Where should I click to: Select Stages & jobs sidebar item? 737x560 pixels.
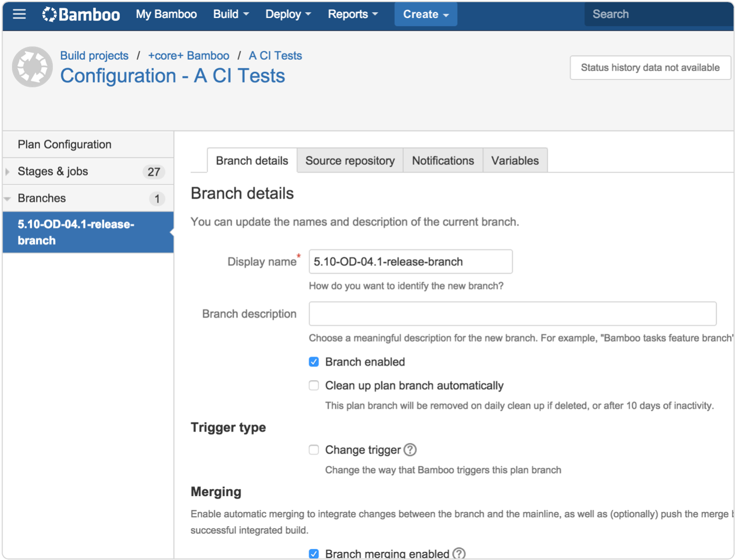coord(88,172)
